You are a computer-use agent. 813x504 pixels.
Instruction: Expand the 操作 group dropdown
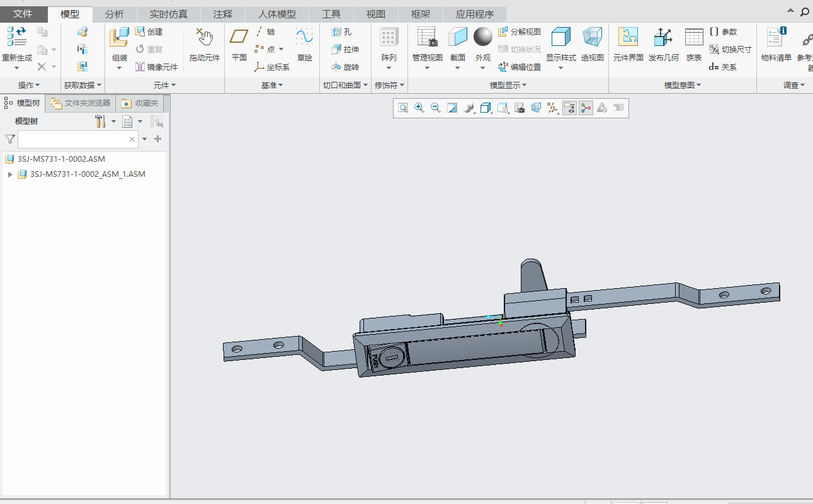[29, 85]
